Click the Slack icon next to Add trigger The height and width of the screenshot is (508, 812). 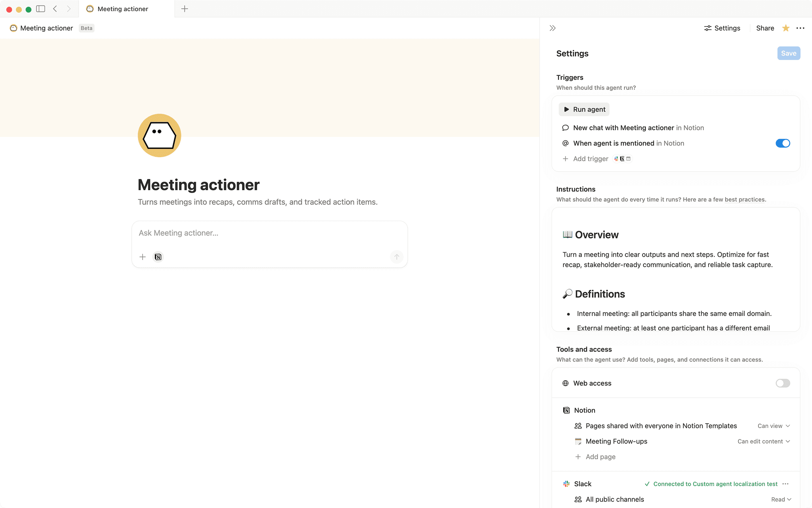(x=616, y=159)
